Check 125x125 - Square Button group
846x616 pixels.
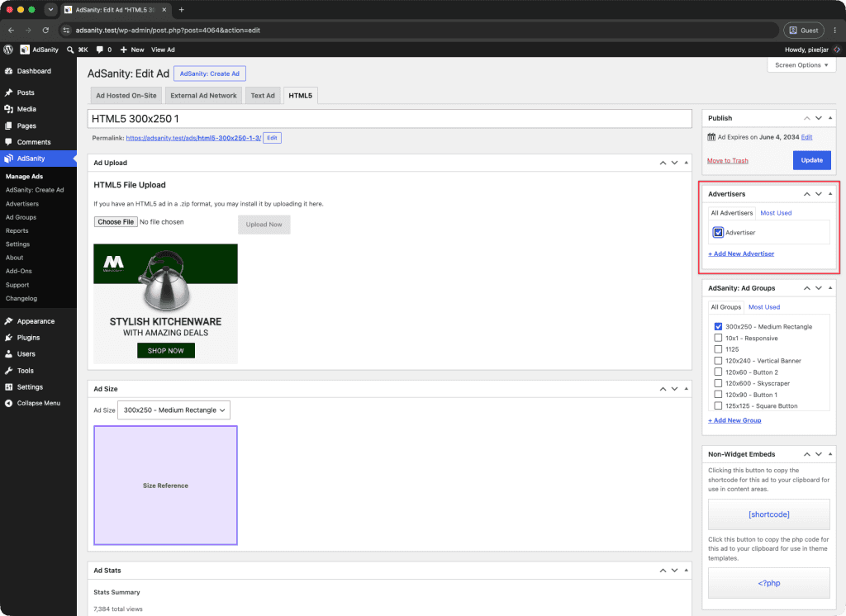coord(718,405)
